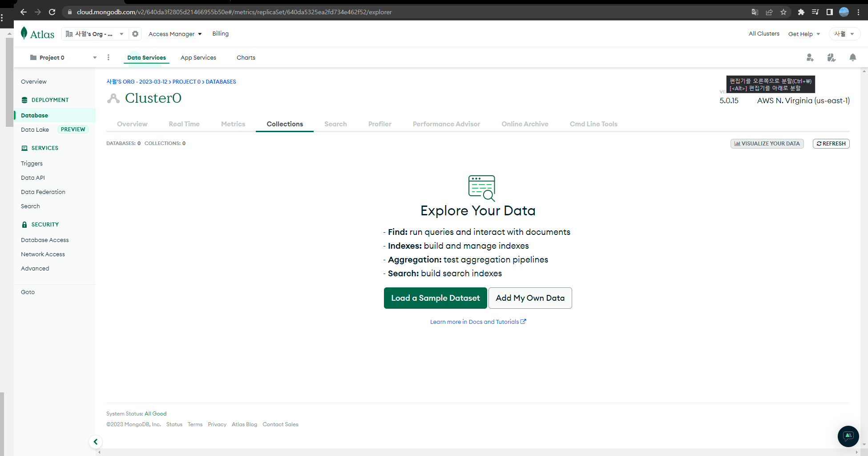Click translate page icon in address bar
This screenshot has width=868, height=456.
(x=755, y=12)
